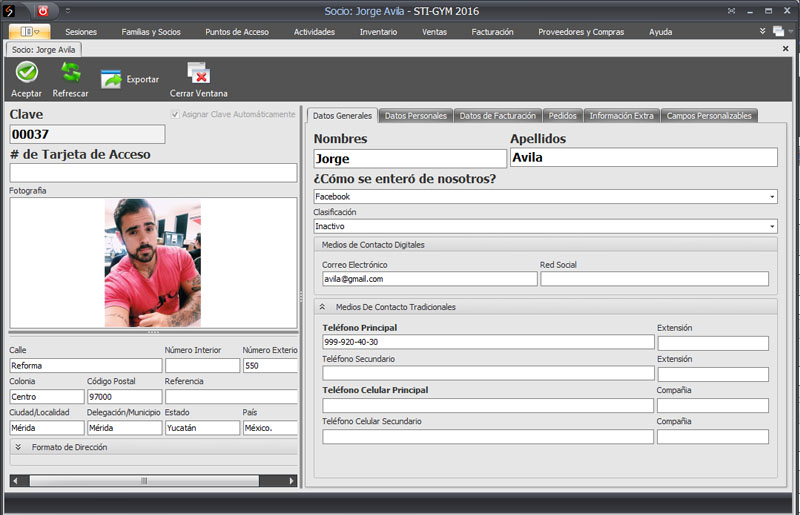Switch to the Campos Personalizables tab
Screen dimensions: 800x515
coord(709,116)
